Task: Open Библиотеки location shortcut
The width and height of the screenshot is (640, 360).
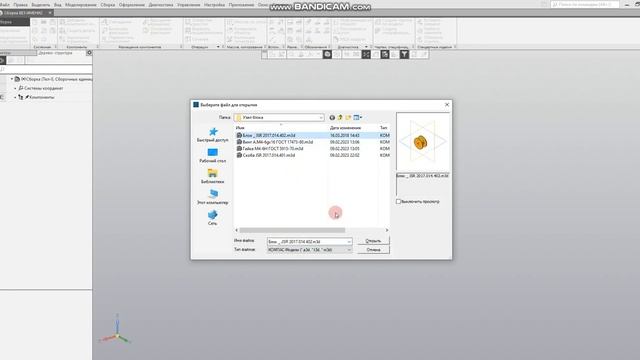Action: click(x=213, y=177)
